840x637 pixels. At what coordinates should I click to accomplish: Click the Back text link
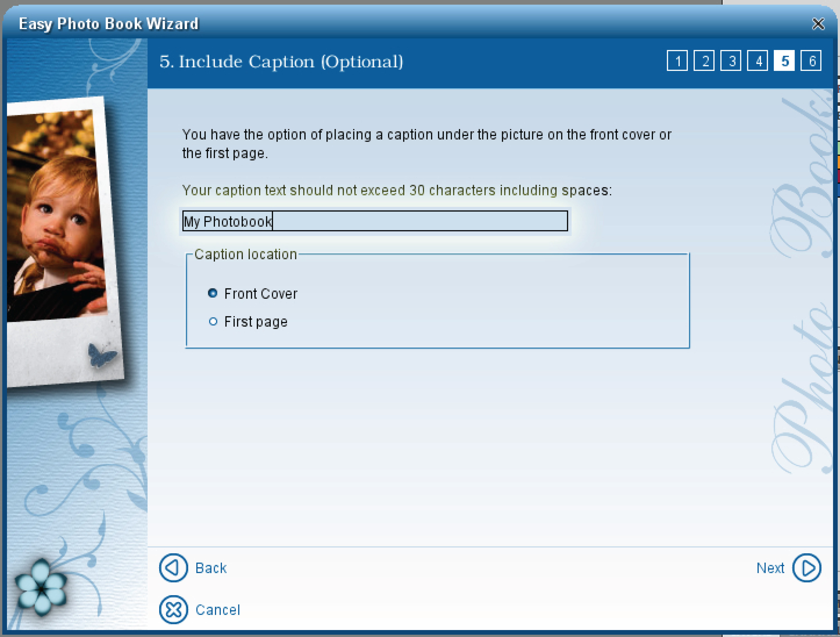(x=211, y=568)
